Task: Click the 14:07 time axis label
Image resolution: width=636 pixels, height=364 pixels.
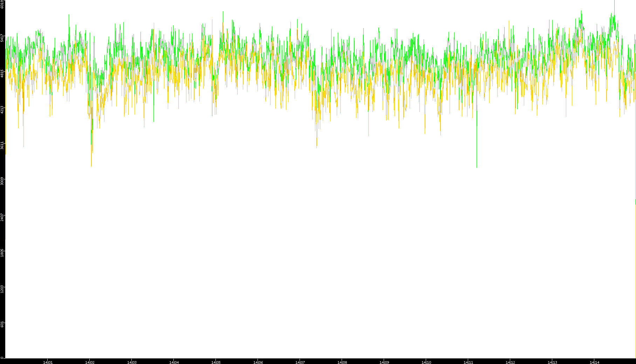Action: click(x=300, y=362)
